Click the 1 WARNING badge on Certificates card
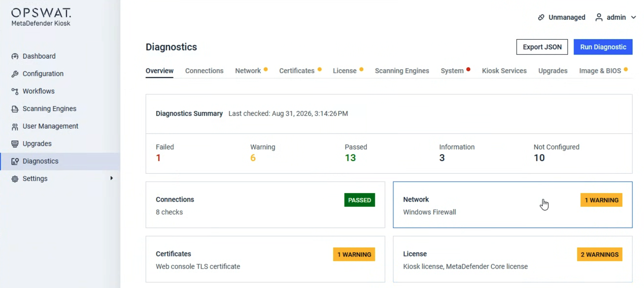This screenshot has width=644, height=288. point(354,254)
